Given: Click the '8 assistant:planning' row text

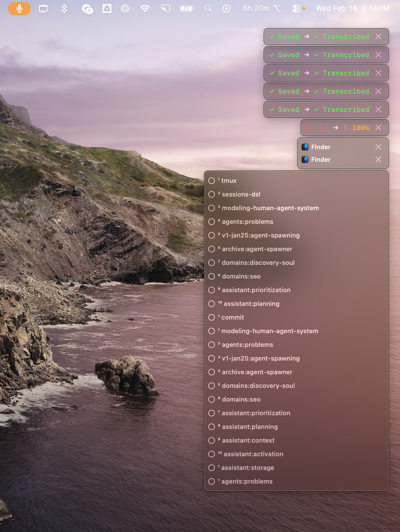Looking at the screenshot, I should tap(248, 427).
